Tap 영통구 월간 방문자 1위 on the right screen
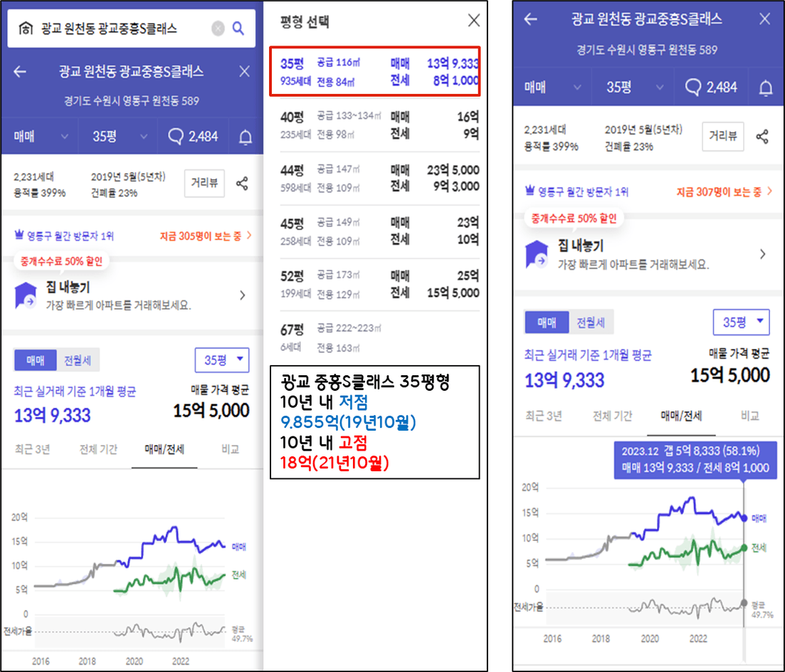Viewport: 785px width, 672px height. point(584,191)
